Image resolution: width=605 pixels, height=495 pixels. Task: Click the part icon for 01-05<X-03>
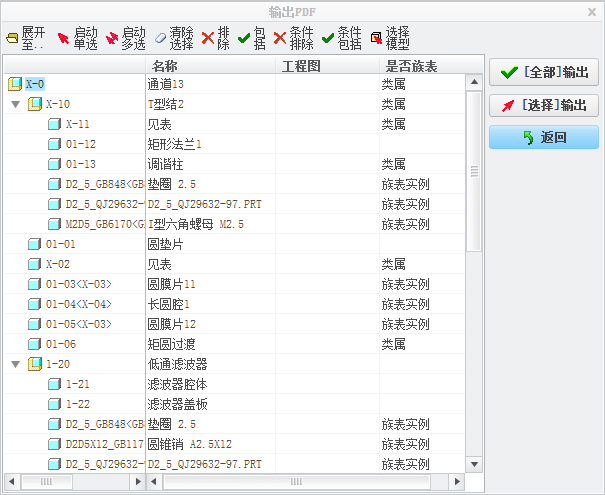pos(34,324)
